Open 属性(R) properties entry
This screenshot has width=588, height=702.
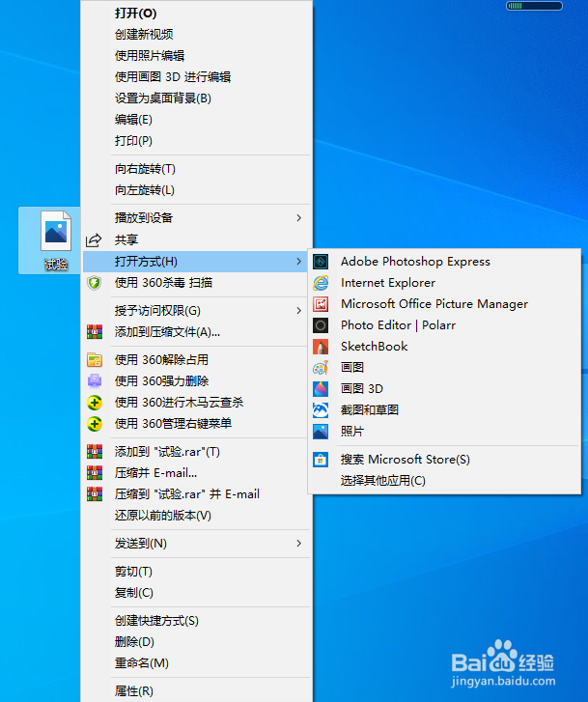tap(134, 691)
